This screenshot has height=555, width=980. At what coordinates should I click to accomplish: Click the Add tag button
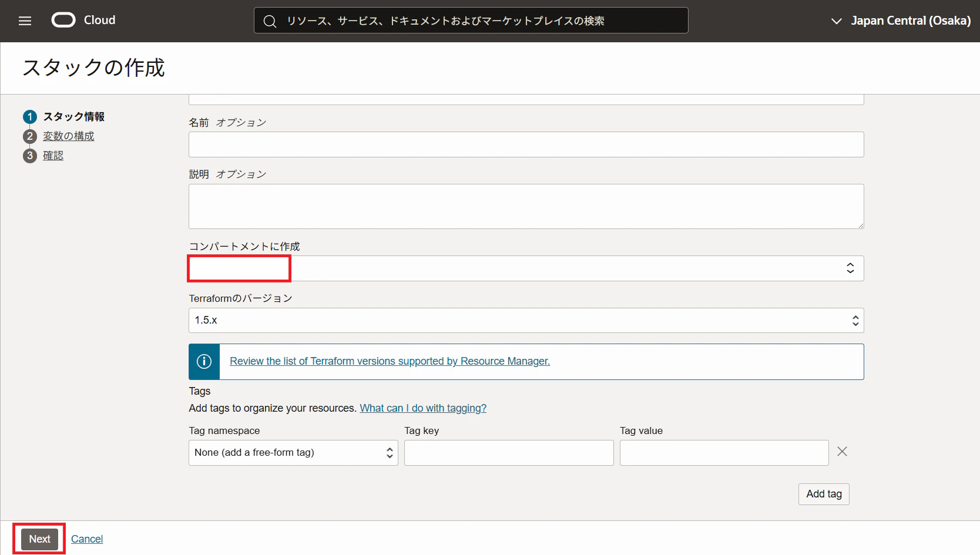click(824, 494)
